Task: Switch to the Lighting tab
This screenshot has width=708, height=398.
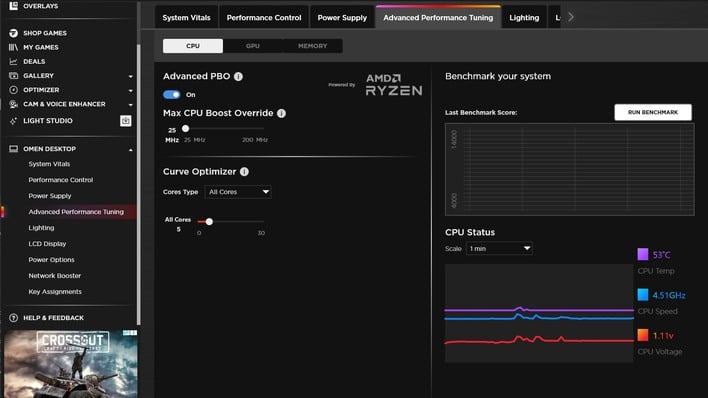Action: click(524, 18)
